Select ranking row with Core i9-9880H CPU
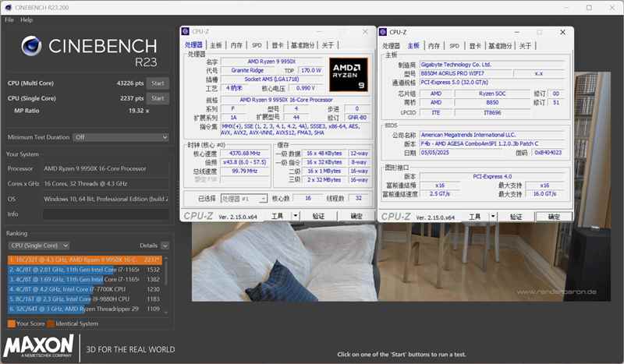 point(85,299)
